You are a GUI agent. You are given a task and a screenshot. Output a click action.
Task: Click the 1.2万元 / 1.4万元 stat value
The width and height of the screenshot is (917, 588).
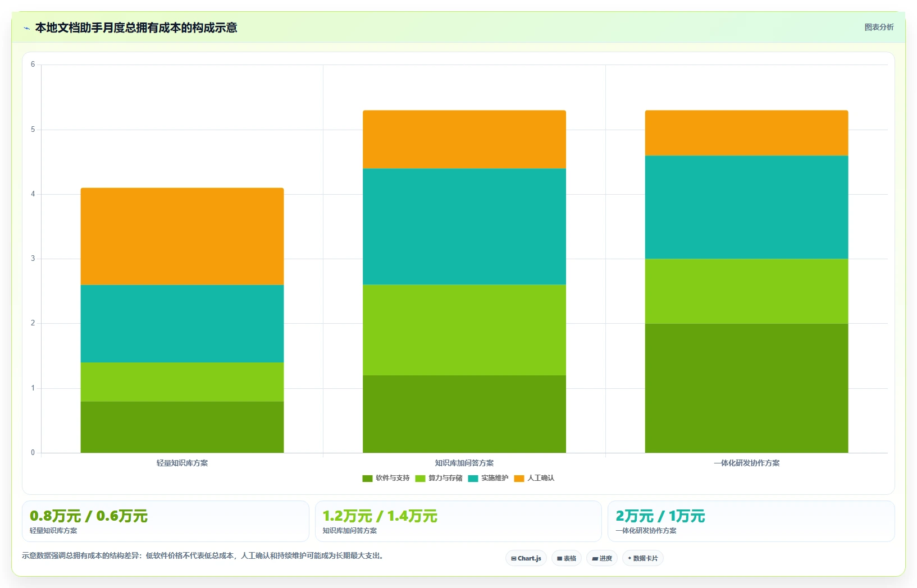[380, 516]
